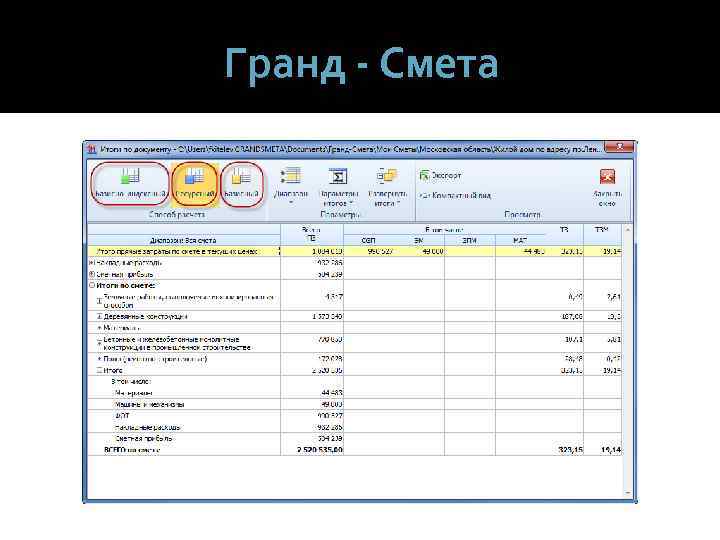Select the Итого row under Итоги по смете

coord(354,370)
